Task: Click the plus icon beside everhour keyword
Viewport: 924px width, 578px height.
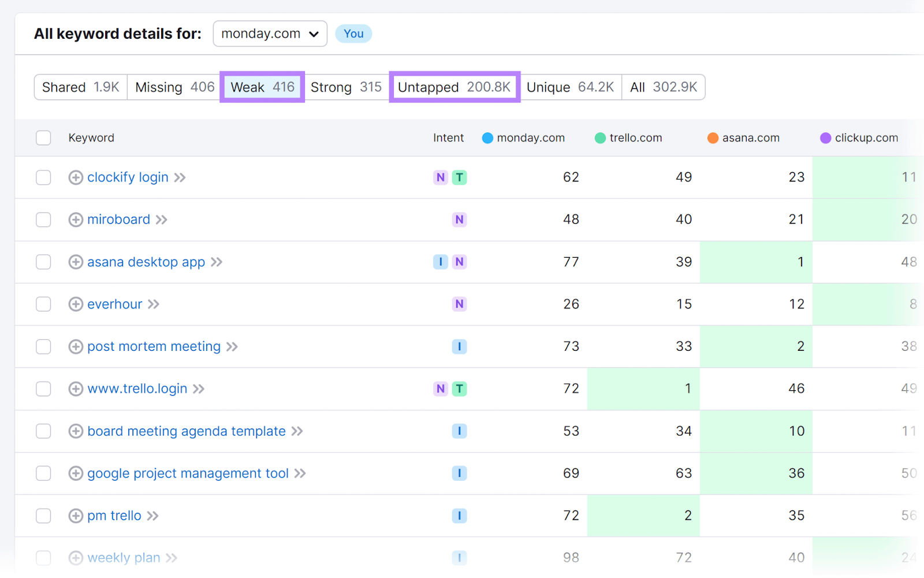Action: click(76, 304)
